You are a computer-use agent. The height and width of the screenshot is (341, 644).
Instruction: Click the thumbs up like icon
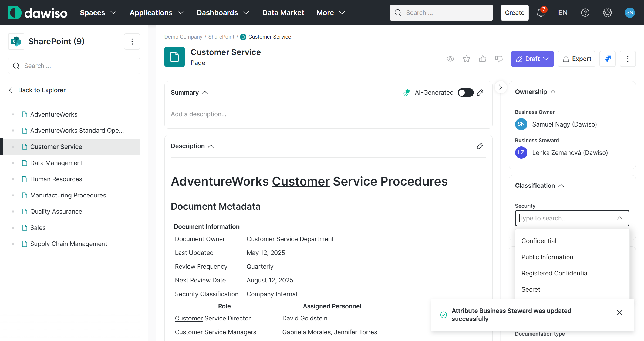pyautogui.click(x=483, y=59)
